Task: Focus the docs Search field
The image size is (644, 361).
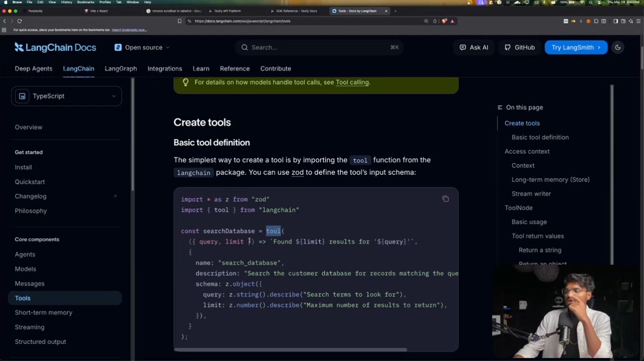Action: tap(320, 48)
